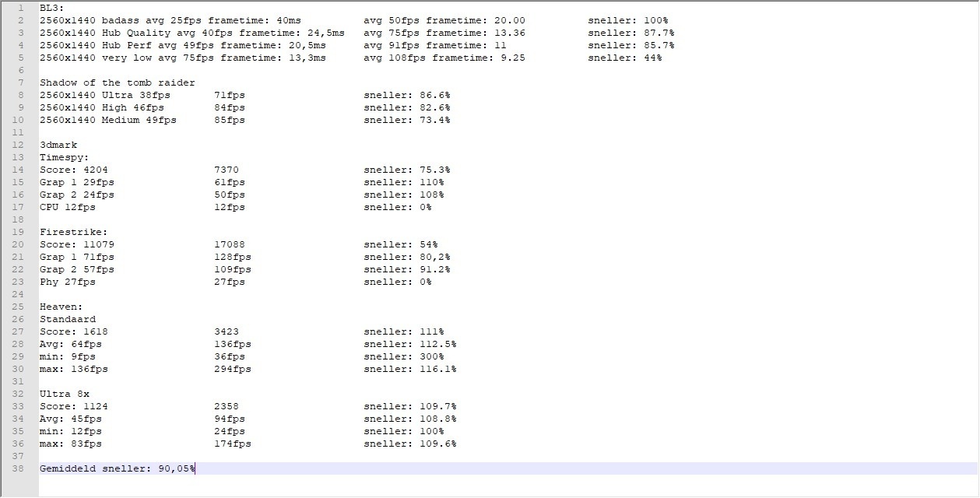Click 'min: 12fps' text
The image size is (980, 498).
71,431
